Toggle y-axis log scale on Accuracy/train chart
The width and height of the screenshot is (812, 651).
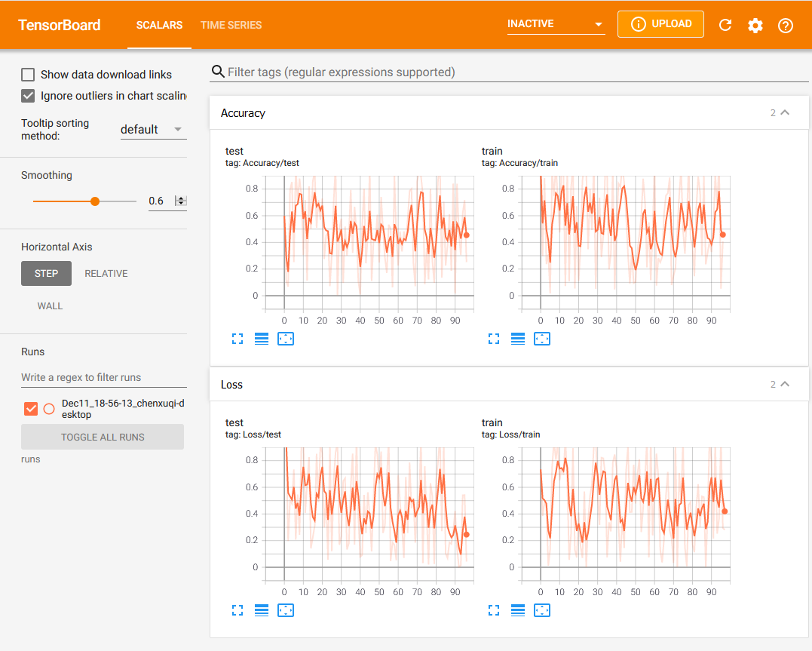(x=518, y=339)
